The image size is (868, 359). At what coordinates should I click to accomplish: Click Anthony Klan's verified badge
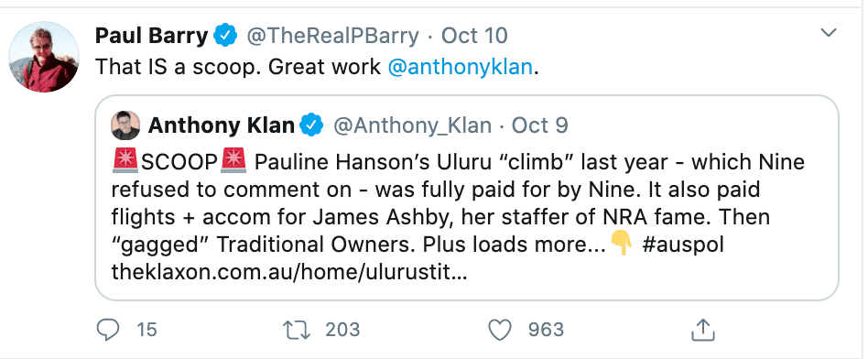[x=311, y=125]
